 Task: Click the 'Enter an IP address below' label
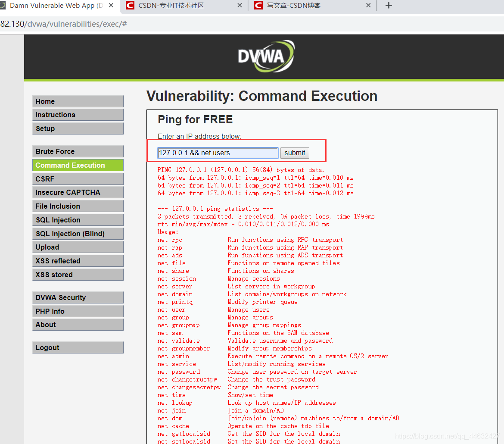pos(199,136)
